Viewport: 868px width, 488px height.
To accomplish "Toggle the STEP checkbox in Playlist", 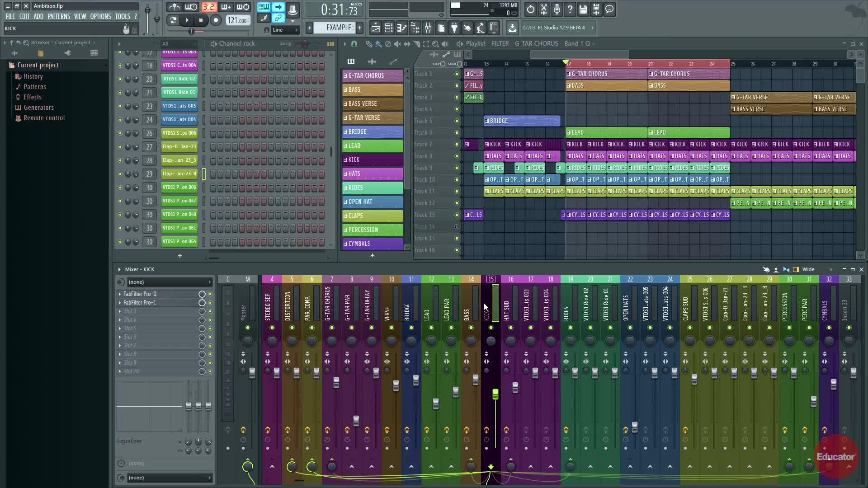I will tap(443, 64).
